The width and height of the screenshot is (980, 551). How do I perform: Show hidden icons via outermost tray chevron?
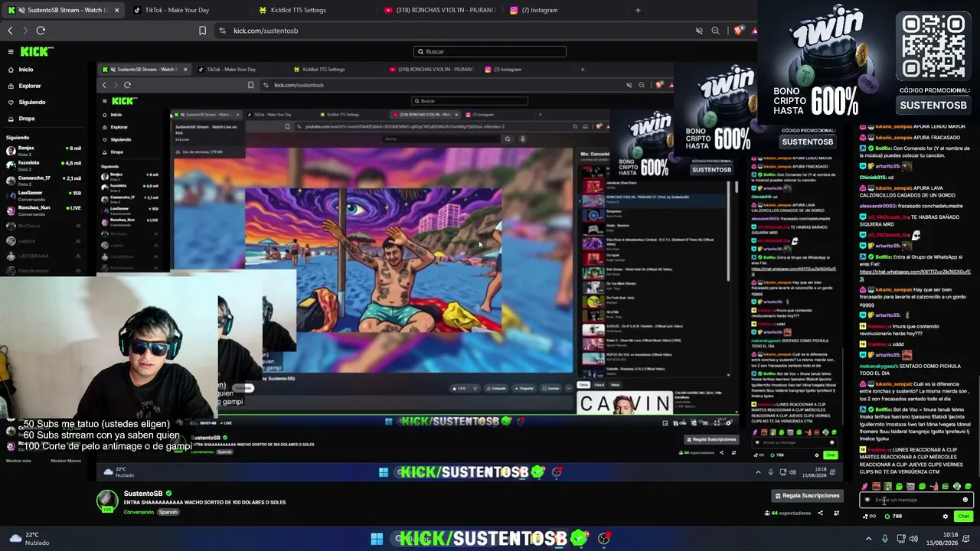tap(868, 539)
